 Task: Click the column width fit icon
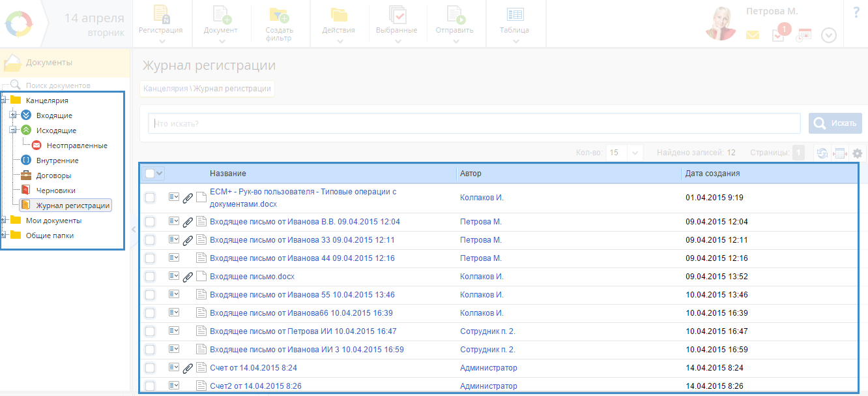(840, 153)
